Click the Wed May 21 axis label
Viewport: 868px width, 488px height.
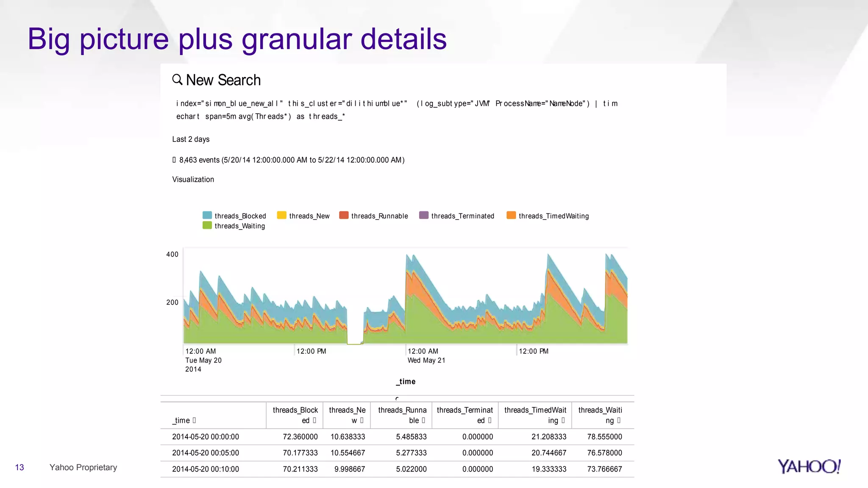coord(426,360)
